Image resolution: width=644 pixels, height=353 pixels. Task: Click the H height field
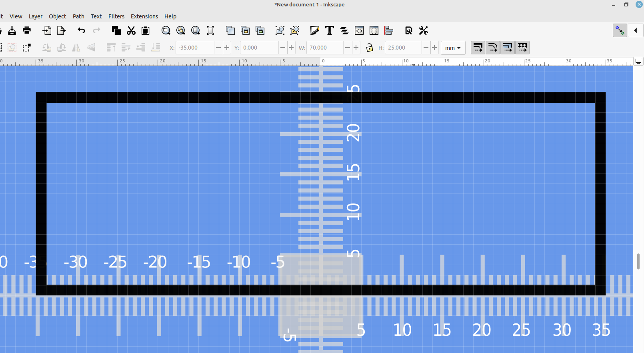click(403, 48)
